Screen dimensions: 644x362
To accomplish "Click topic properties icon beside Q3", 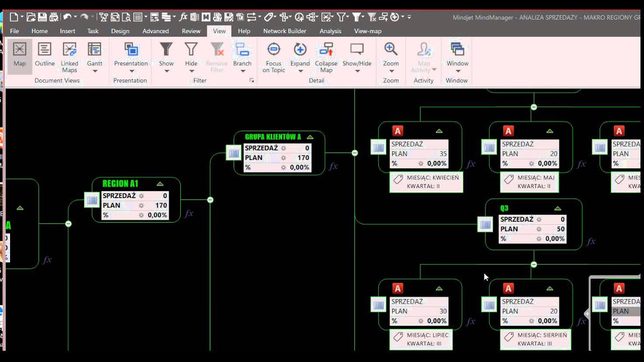I will pos(485,225).
